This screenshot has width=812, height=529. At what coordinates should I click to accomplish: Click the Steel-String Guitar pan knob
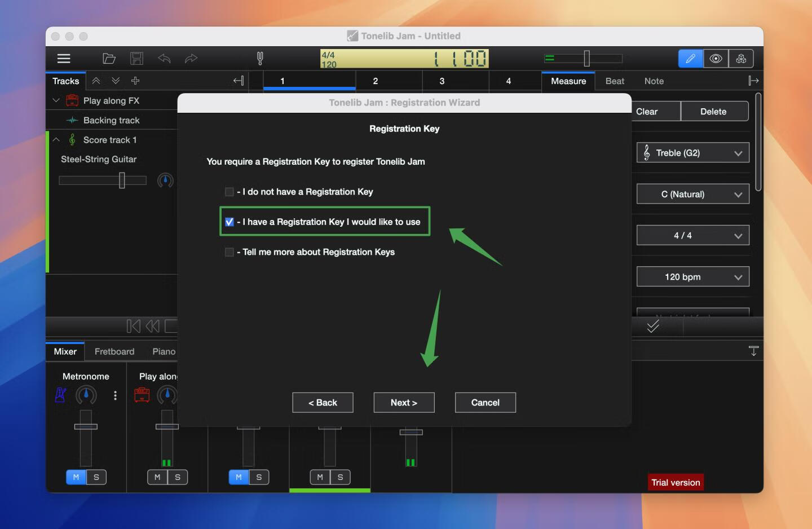[165, 180]
